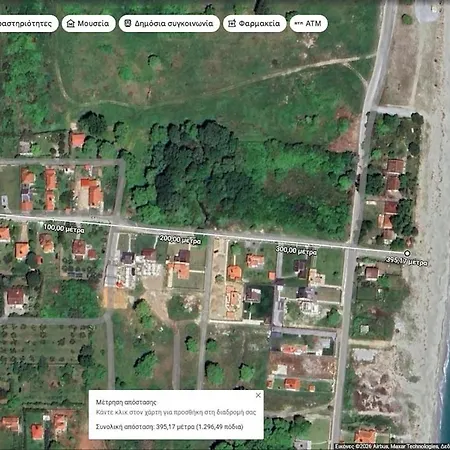This screenshot has height=450, width=450.
Task: Select the measurement endpoint circle near the beach
Action: 407,253
